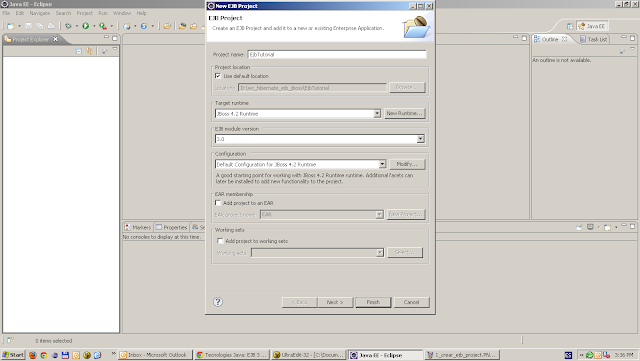Open the Run button dropdown arrow

(94, 26)
